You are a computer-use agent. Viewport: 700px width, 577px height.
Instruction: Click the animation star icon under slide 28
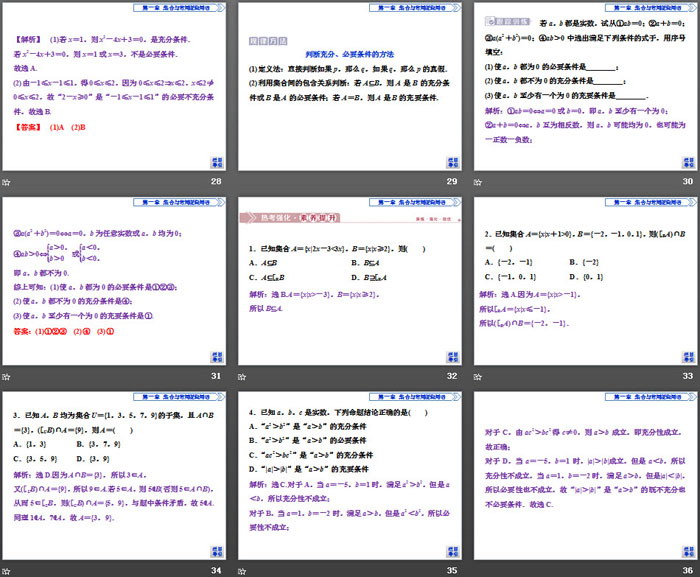[x=7, y=182]
